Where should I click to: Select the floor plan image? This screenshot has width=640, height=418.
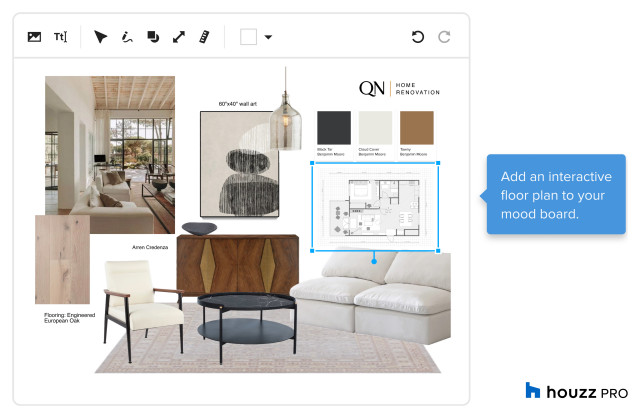[375, 207]
